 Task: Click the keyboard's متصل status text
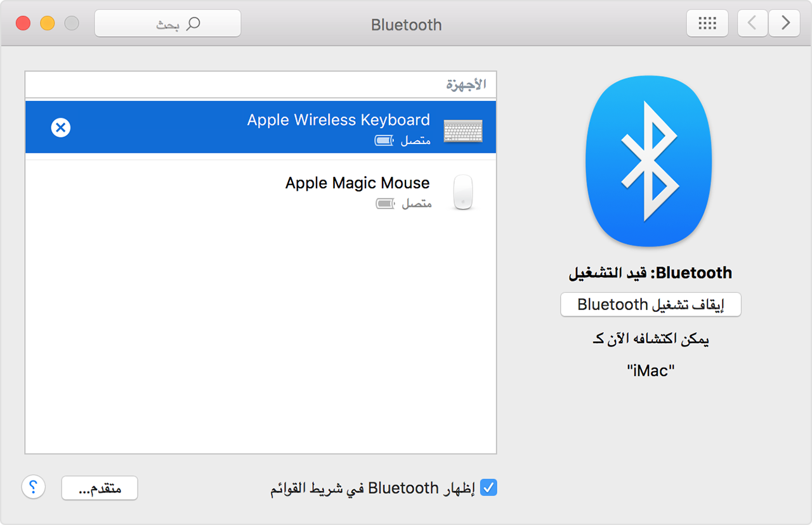click(416, 140)
